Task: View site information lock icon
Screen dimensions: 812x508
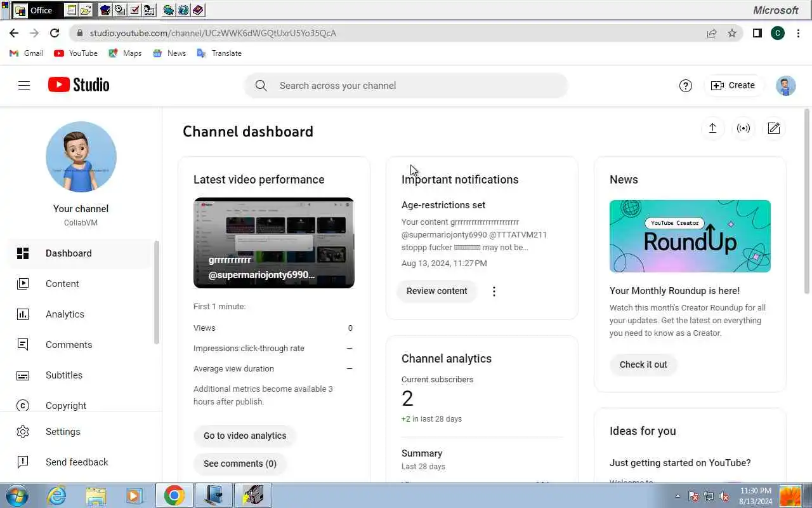Action: click(79, 33)
